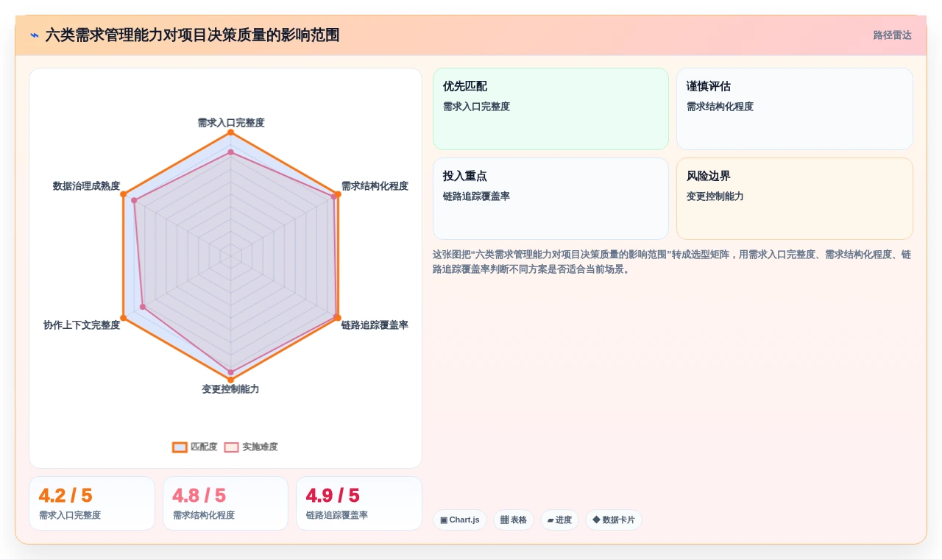Open the 风险边界 card
942x560 pixels.
(x=795, y=199)
